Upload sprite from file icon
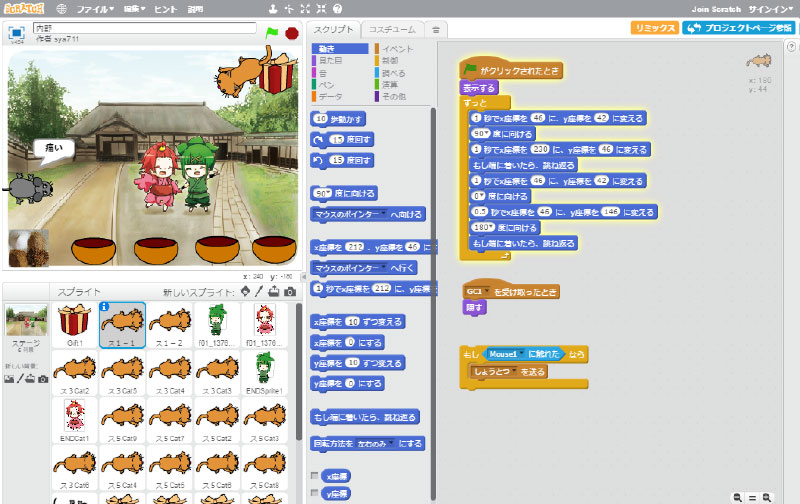The image size is (800, 504). click(x=274, y=291)
